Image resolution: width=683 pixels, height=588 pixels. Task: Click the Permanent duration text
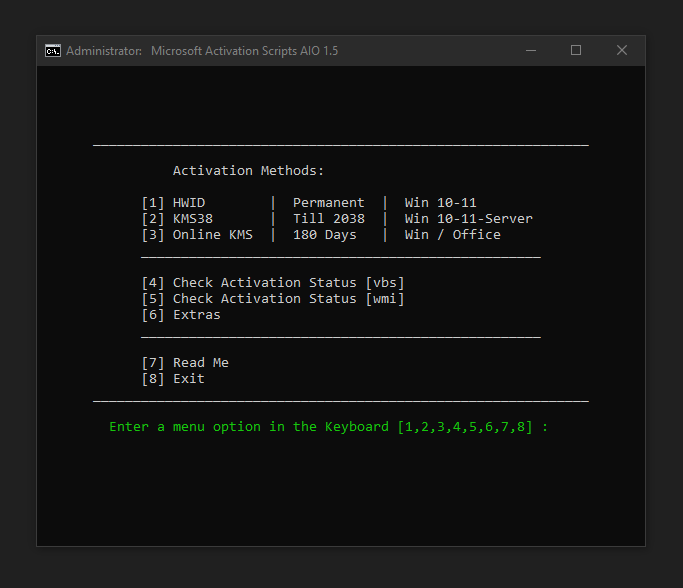point(328,203)
